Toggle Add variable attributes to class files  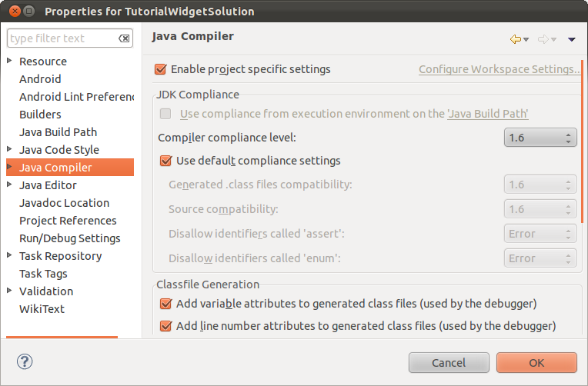(165, 303)
